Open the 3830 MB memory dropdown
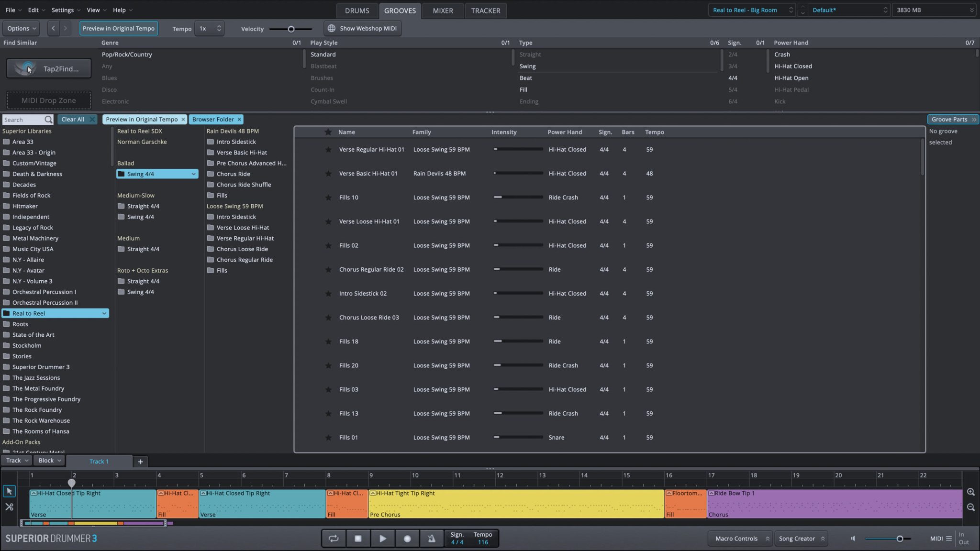980x551 pixels. pos(935,10)
